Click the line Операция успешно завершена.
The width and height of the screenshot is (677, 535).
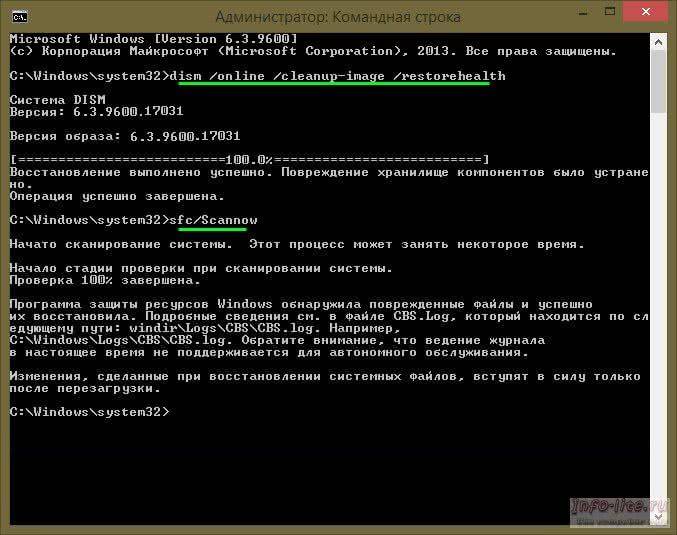pyautogui.click(x=117, y=196)
